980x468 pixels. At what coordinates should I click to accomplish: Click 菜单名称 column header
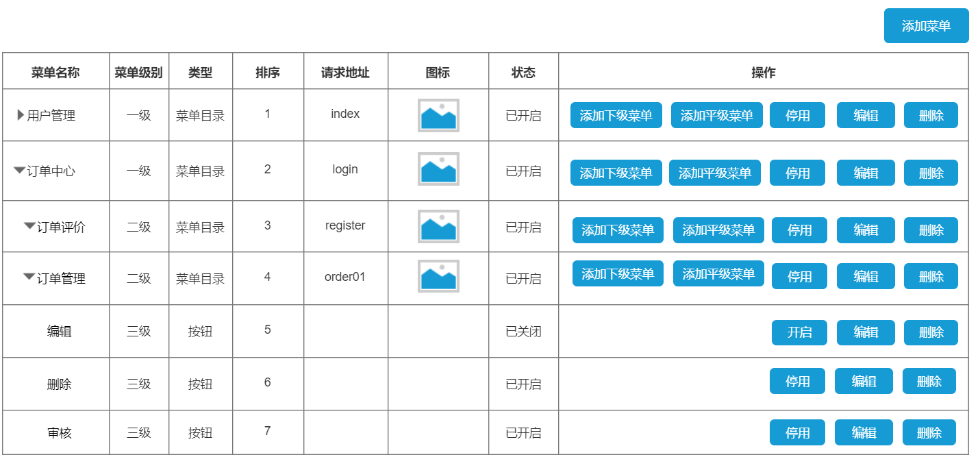pos(55,72)
